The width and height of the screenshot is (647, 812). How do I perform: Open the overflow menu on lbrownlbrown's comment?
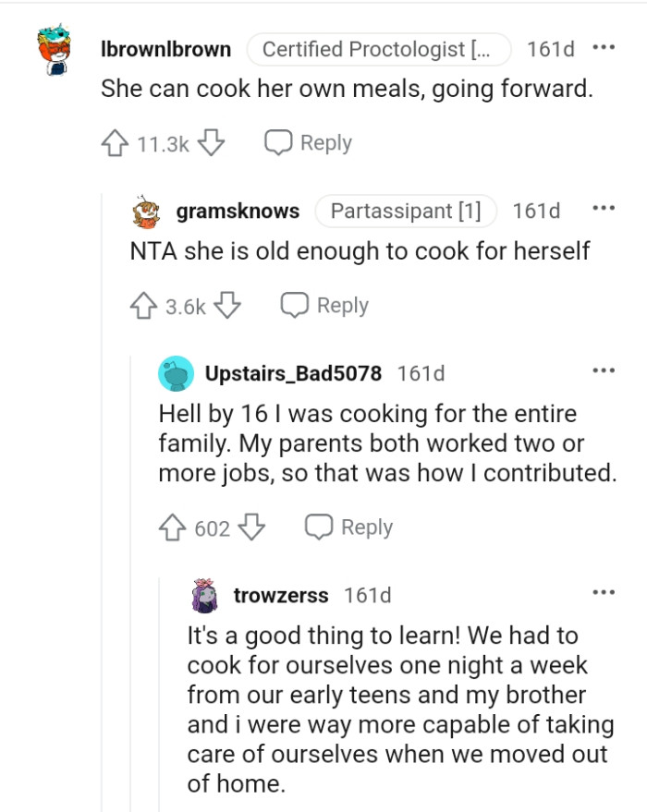(x=605, y=48)
